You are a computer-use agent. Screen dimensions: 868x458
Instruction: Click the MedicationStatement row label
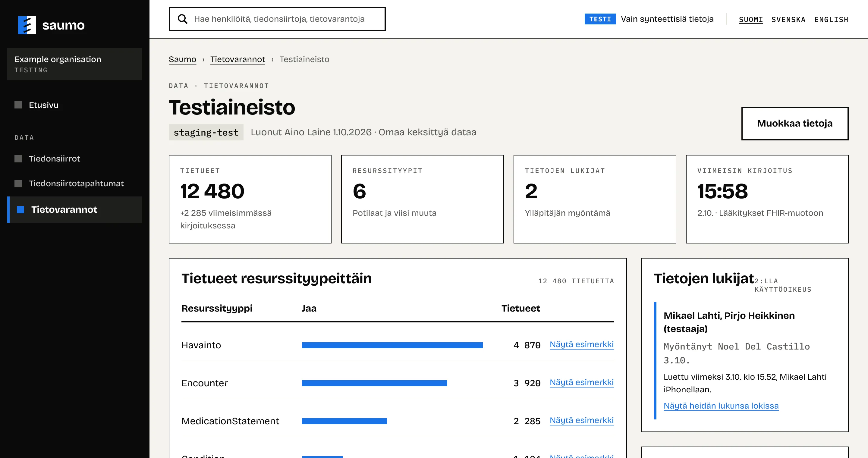230,421
